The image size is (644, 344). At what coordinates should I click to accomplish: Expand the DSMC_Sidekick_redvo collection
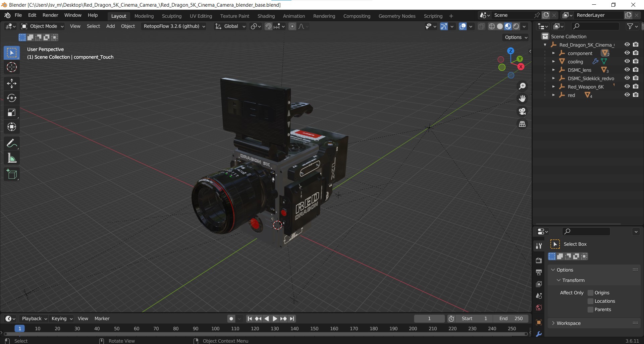tap(553, 78)
